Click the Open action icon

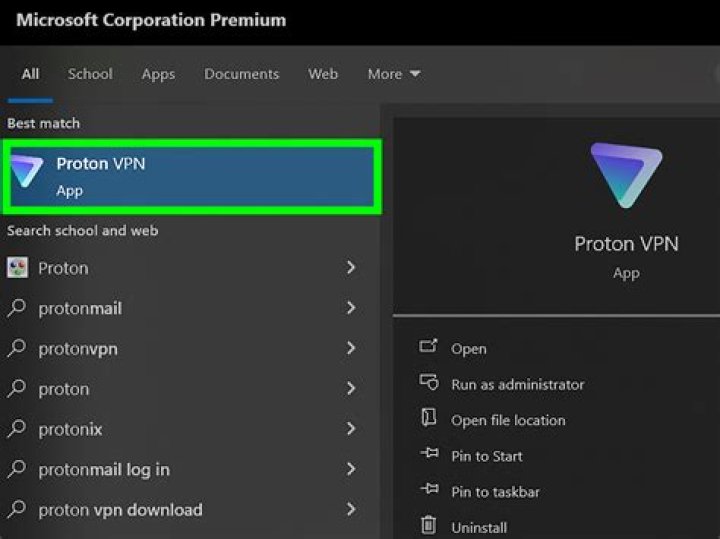coord(428,346)
